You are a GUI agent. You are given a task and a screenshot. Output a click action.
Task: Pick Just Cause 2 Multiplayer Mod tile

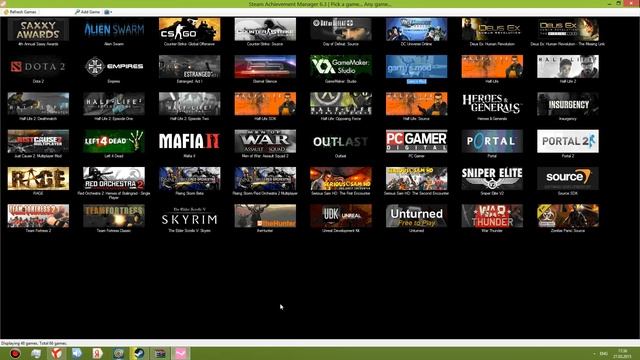pos(38,141)
